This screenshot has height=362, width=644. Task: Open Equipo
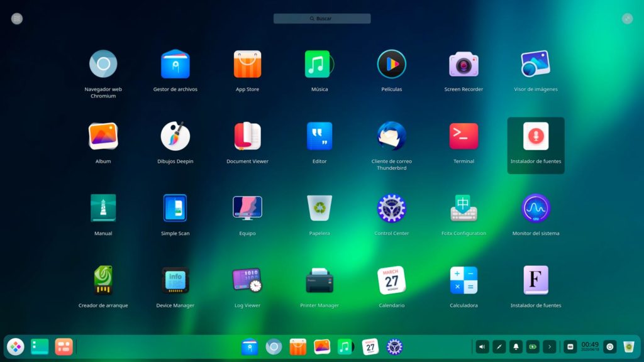pyautogui.click(x=247, y=208)
